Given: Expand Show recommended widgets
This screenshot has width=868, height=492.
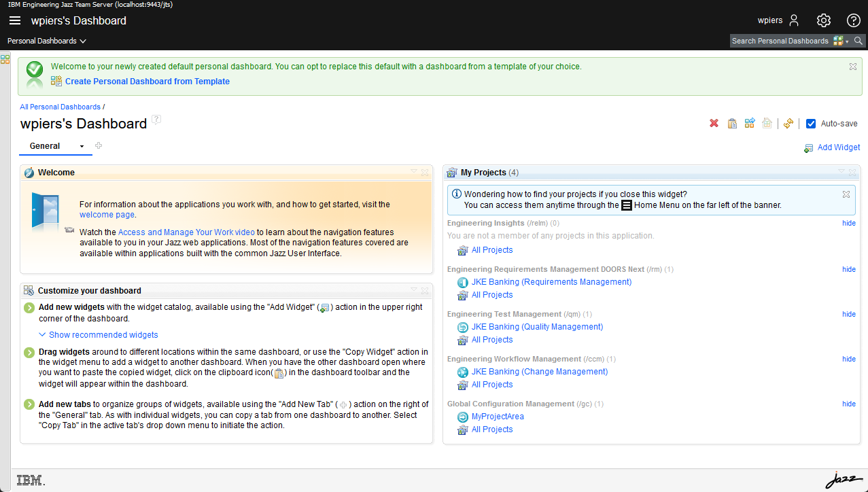Looking at the screenshot, I should coord(99,335).
